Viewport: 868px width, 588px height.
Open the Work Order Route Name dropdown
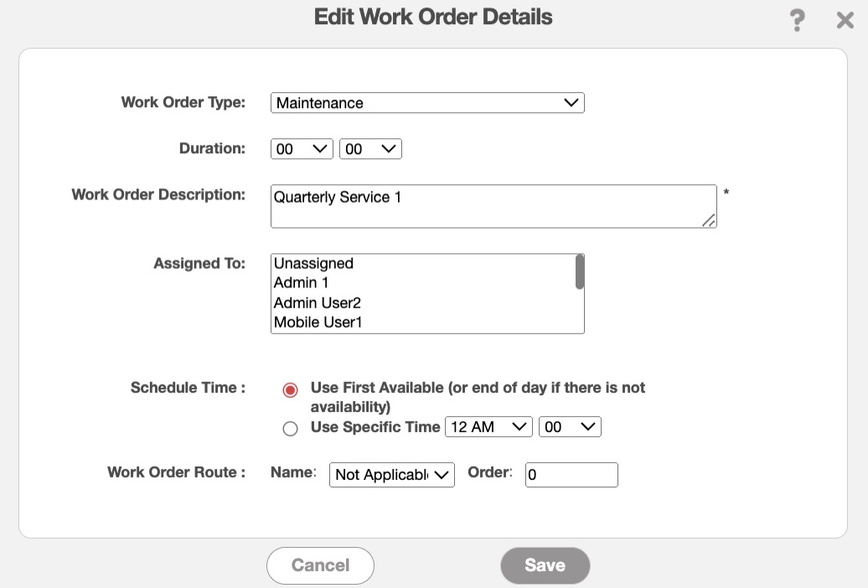pyautogui.click(x=391, y=475)
